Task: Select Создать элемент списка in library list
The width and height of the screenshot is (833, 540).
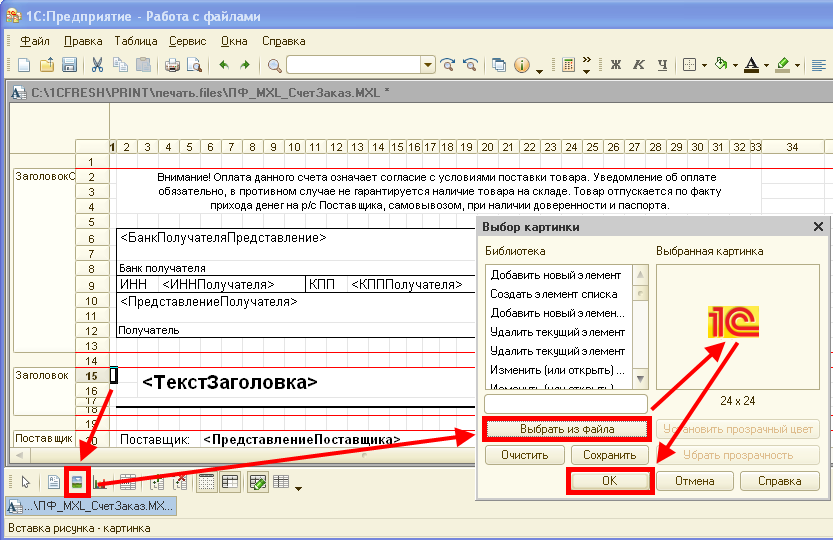Action: tap(554, 294)
